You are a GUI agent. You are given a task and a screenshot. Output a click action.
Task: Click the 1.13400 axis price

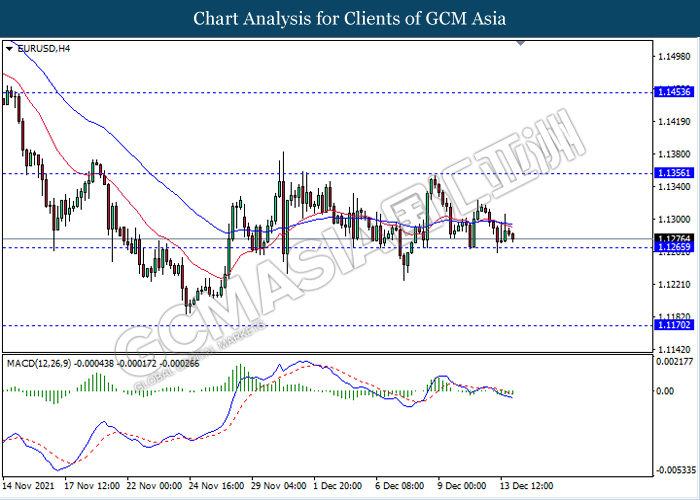[x=674, y=187]
